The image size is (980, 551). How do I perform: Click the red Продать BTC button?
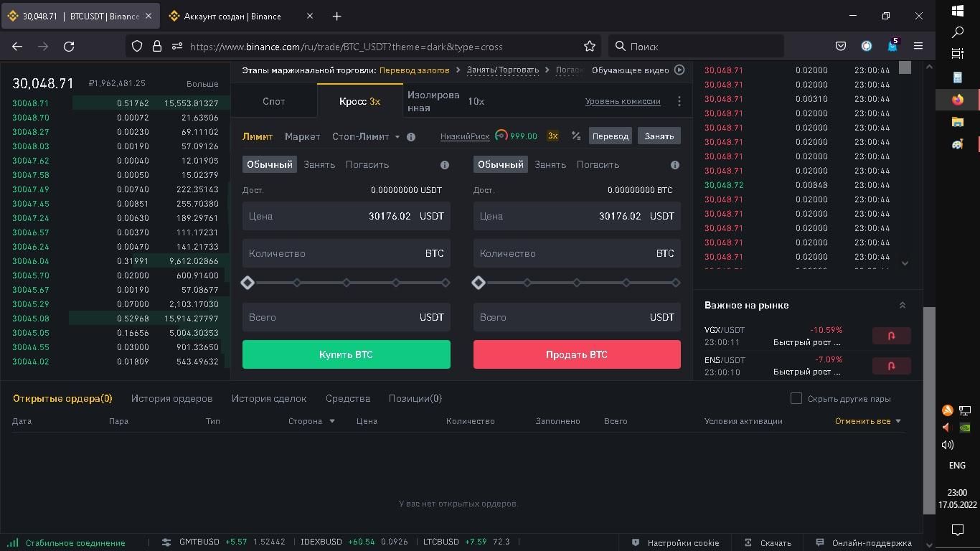(577, 354)
